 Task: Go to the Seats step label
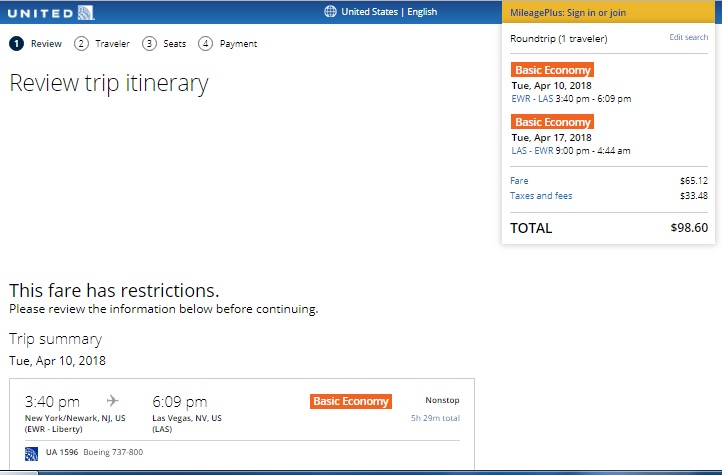pyautogui.click(x=175, y=44)
